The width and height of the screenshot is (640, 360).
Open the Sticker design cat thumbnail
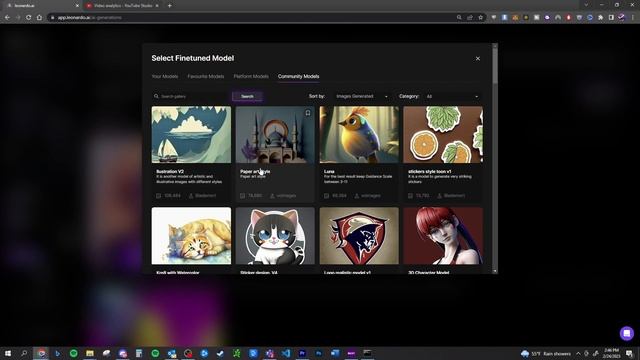click(275, 236)
